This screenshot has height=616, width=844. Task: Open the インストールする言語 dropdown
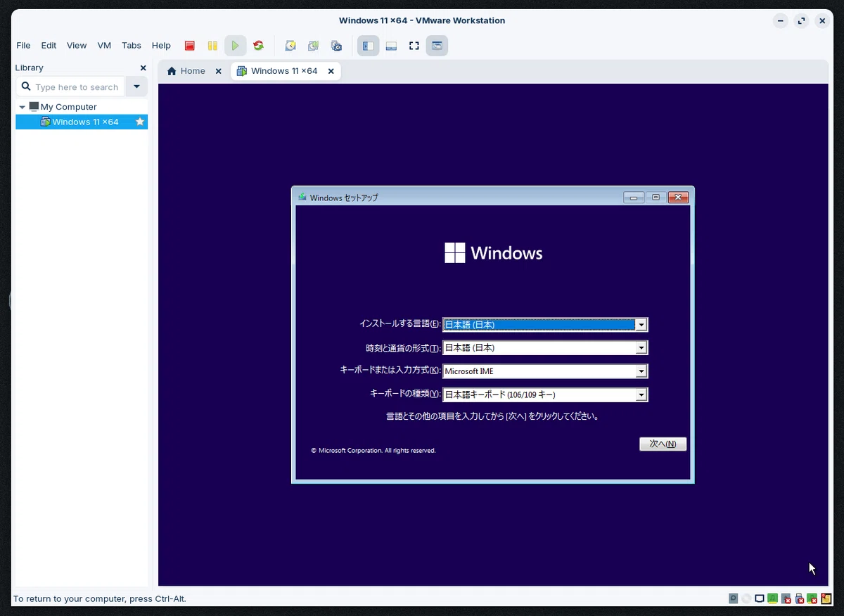[x=641, y=325]
